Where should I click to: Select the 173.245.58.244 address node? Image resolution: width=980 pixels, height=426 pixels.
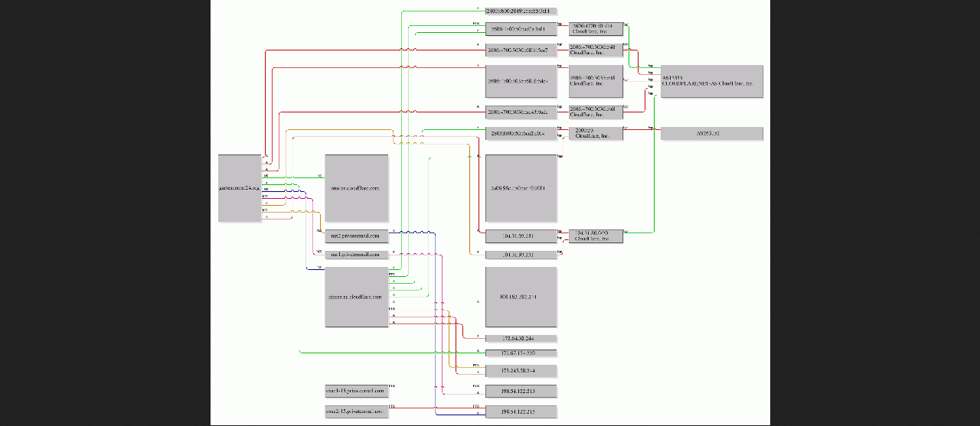(521, 371)
